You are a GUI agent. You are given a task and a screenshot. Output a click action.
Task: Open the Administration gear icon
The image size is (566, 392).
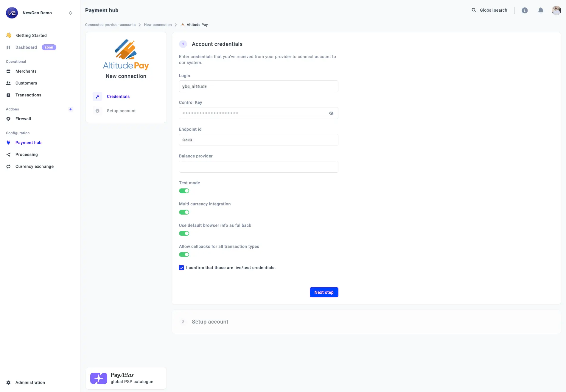[8, 382]
